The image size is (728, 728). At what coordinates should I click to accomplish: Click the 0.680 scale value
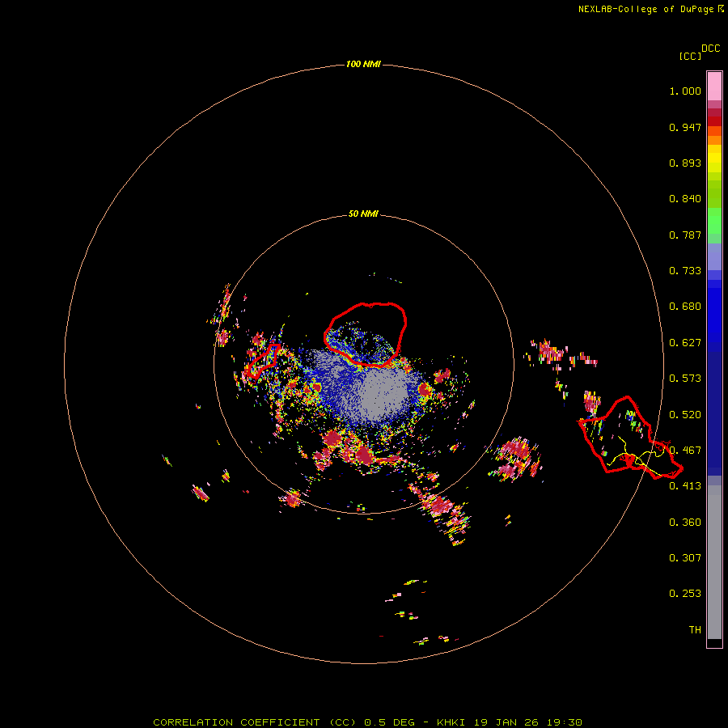coord(685,307)
